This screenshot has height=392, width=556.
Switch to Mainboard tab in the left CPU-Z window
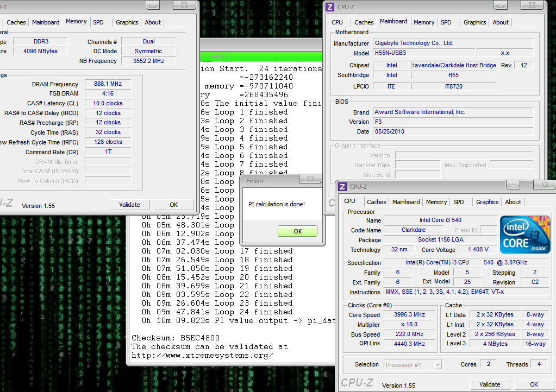(46, 22)
